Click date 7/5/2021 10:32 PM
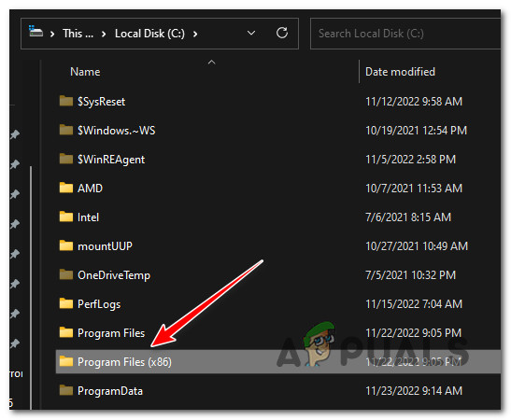This screenshot has height=420, width=511. tap(410, 275)
